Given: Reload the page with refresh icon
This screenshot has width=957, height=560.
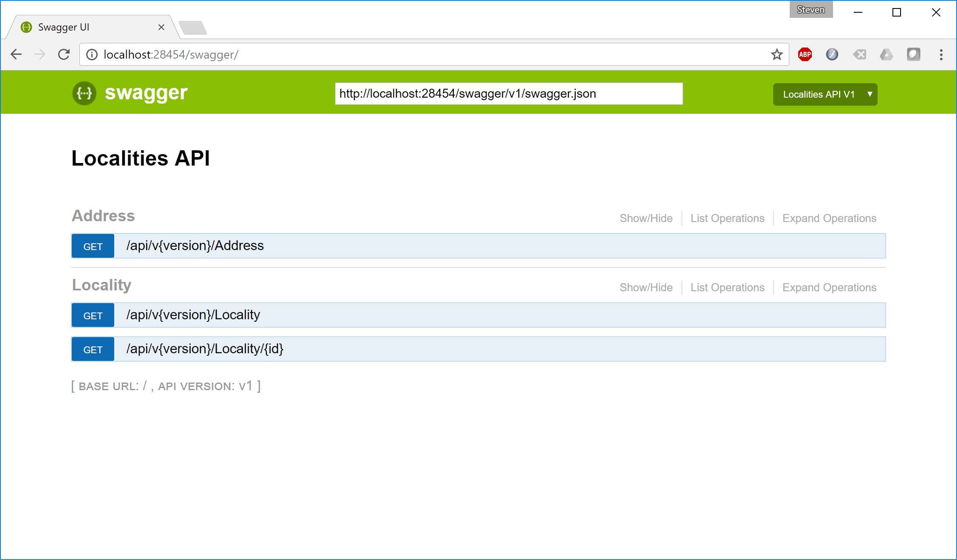Looking at the screenshot, I should click(64, 54).
